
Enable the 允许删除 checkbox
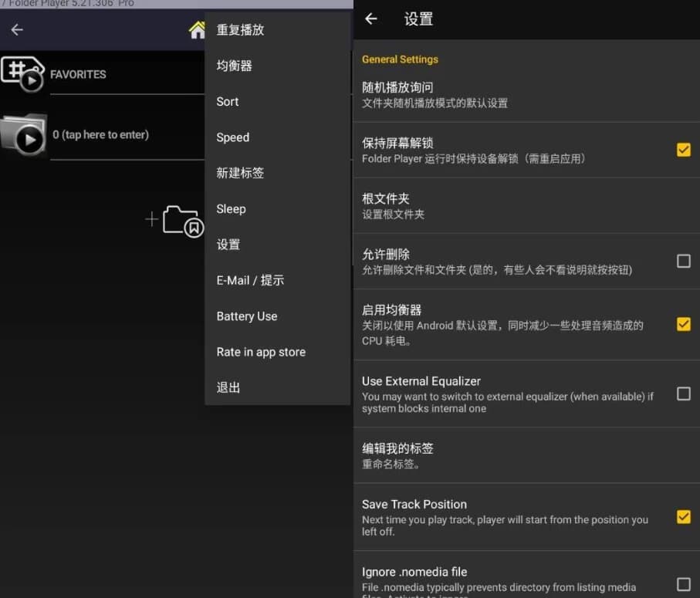click(x=683, y=261)
